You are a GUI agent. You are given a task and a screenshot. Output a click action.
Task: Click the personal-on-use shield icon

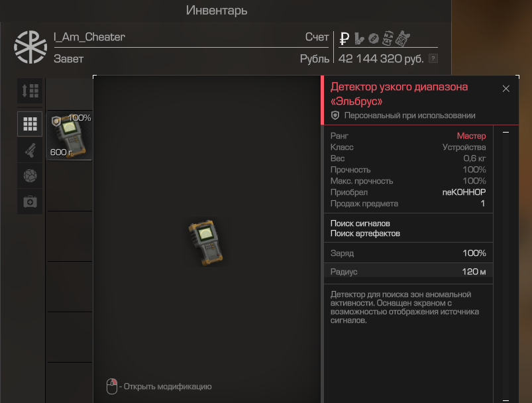click(x=335, y=115)
